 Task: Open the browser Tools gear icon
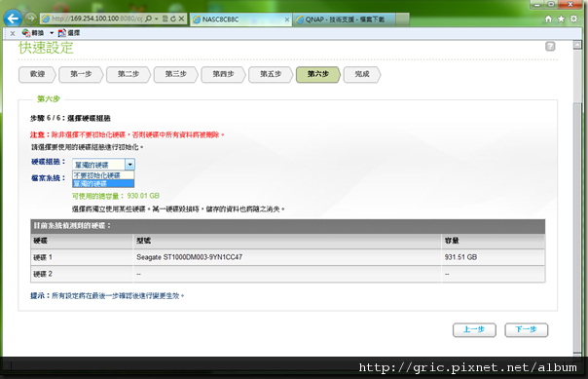[x=573, y=19]
